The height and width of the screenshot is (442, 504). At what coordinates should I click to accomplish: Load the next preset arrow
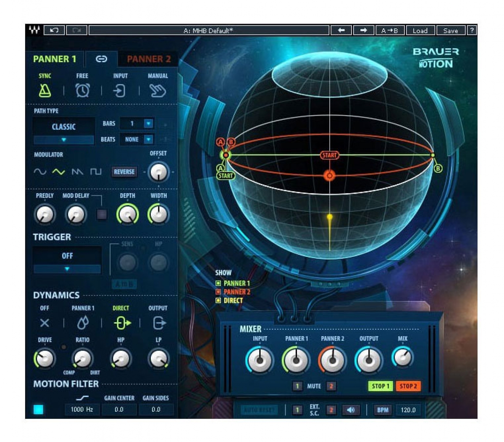(363, 30)
